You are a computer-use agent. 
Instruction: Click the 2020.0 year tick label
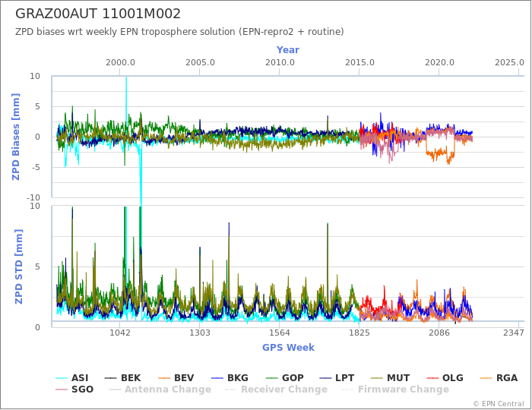coord(439,63)
